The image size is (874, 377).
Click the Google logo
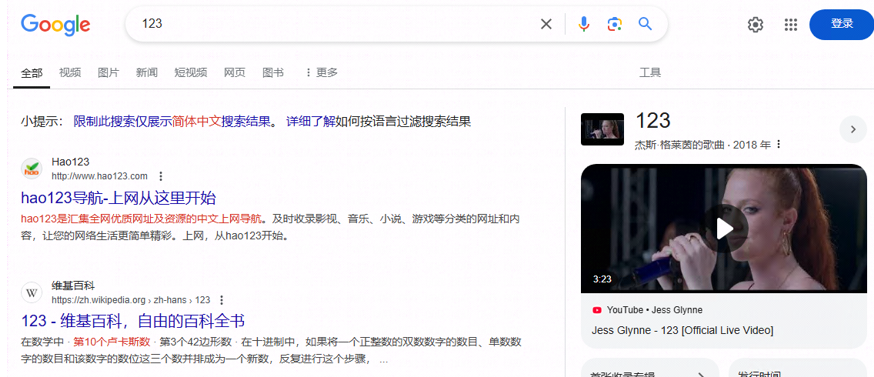point(55,25)
